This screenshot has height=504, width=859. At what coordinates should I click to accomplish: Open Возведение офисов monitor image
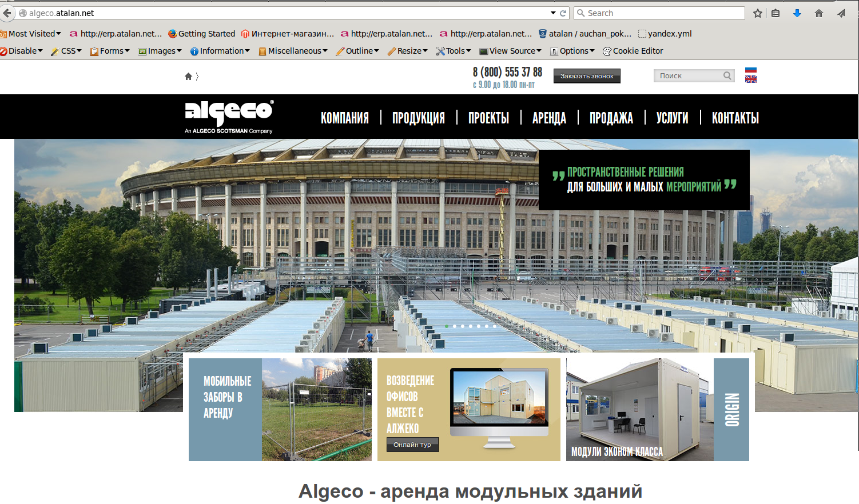[x=499, y=409]
